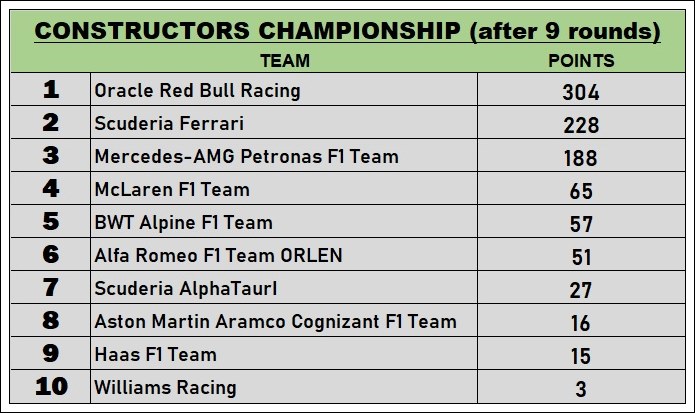The height and width of the screenshot is (413, 695).
Task: Click the BWT Alpine F1 Team cell
Action: (x=284, y=222)
